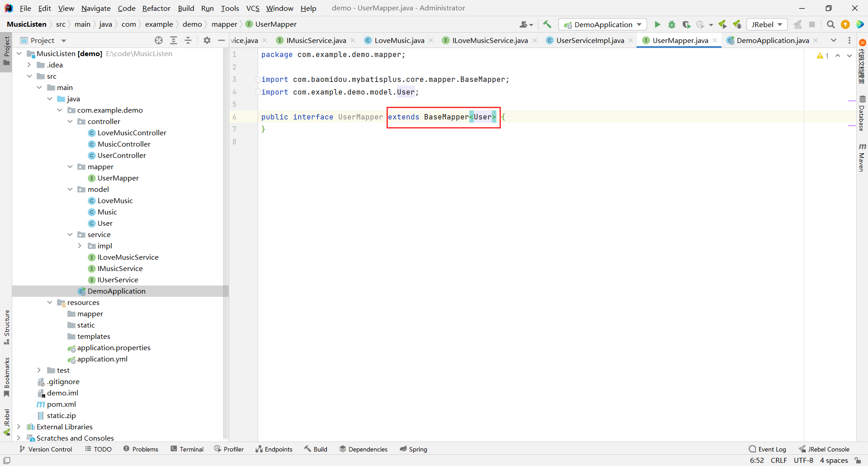Expand the test folder

(x=39, y=370)
